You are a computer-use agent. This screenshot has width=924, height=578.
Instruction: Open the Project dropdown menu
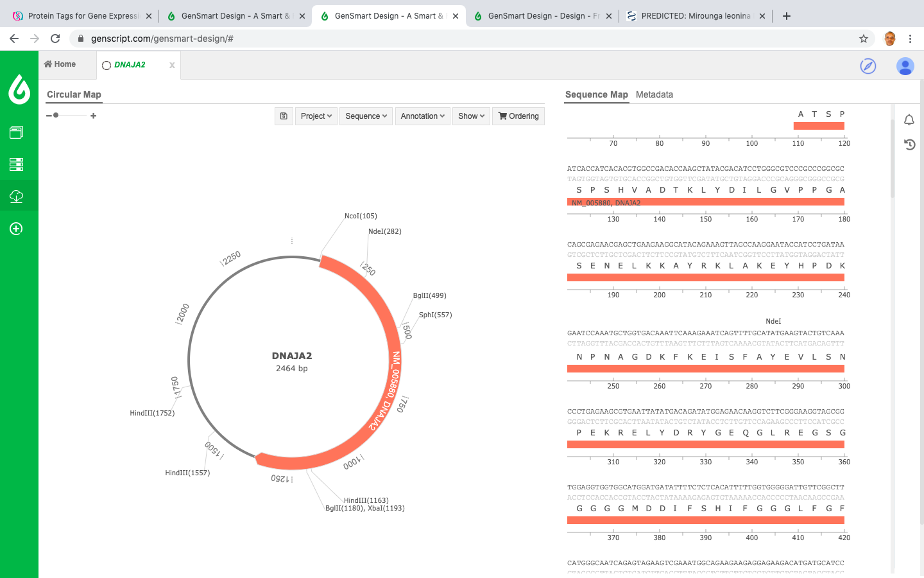click(x=316, y=116)
